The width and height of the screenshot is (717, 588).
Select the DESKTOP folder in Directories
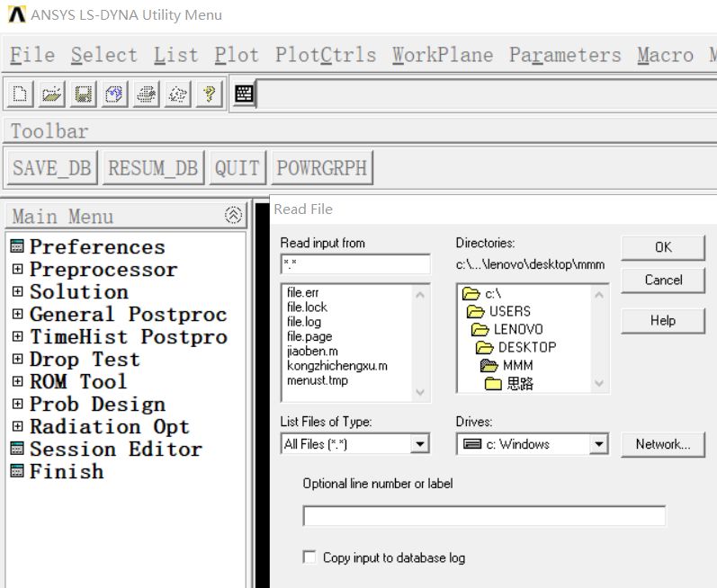[x=515, y=347]
